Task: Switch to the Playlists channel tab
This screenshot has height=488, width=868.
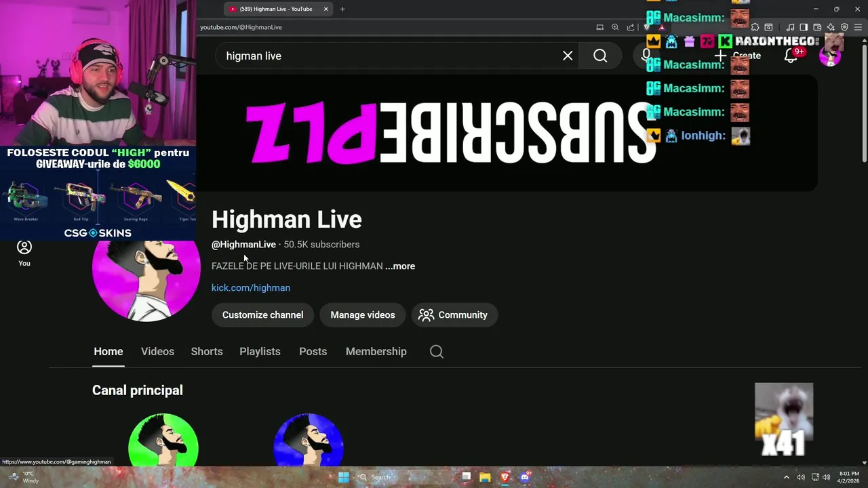Action: (x=260, y=351)
